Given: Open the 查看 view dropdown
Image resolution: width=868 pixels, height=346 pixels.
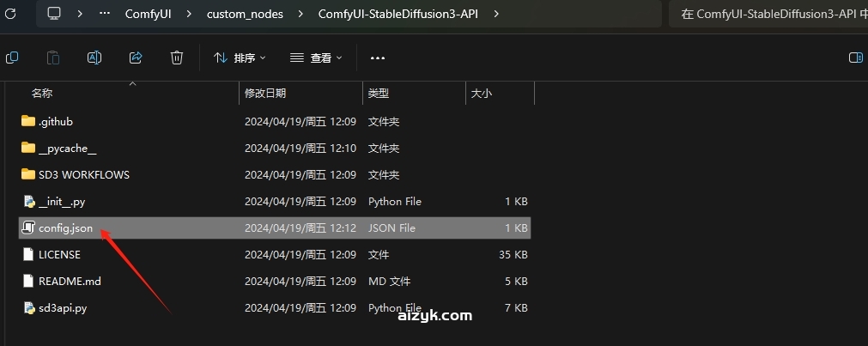Looking at the screenshot, I should 316,58.
